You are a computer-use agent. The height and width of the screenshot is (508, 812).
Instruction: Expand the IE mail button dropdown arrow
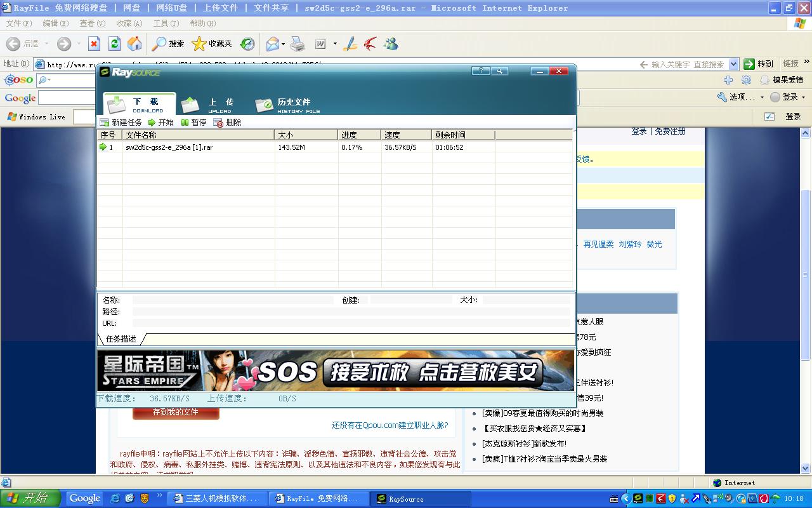point(284,44)
